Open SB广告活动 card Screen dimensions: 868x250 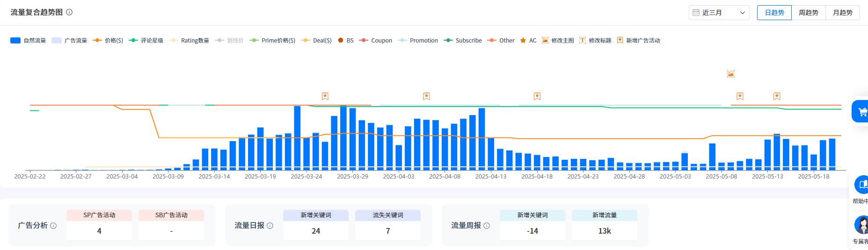click(x=171, y=225)
